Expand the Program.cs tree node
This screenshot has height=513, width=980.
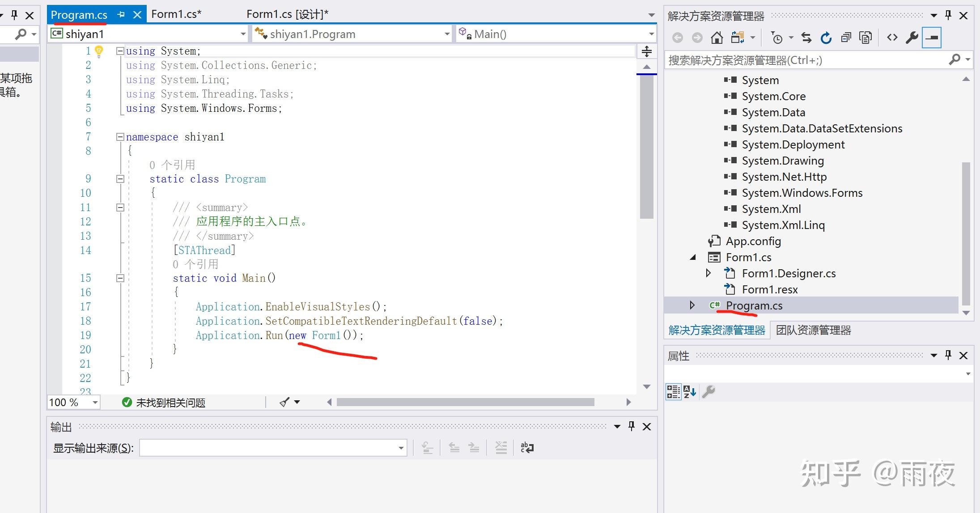[692, 305]
